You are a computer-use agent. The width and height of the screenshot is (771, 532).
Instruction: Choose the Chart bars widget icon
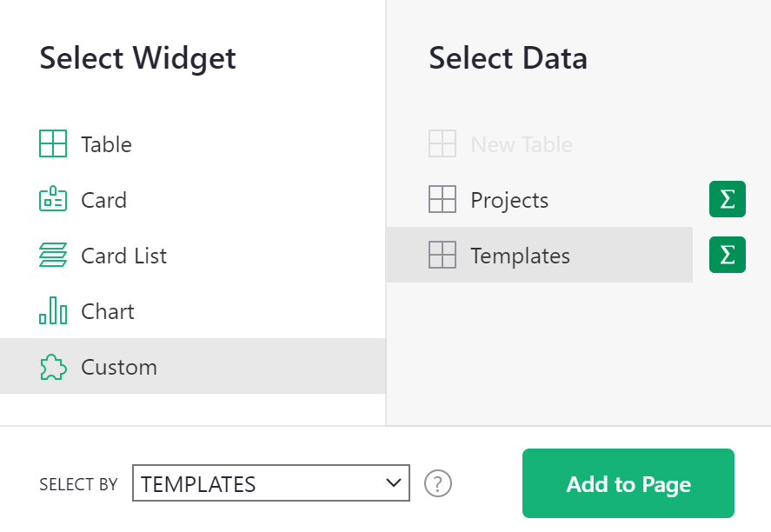[x=53, y=310]
